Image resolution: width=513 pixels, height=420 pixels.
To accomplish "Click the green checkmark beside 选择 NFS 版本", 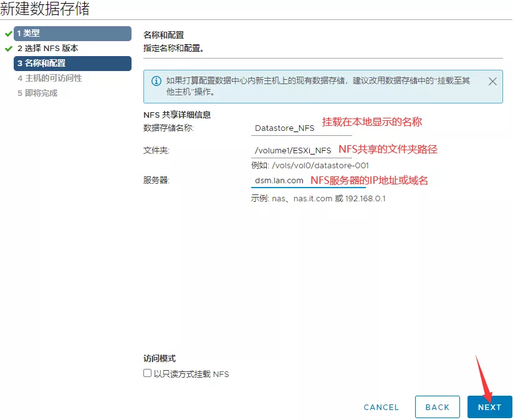I will tap(8, 48).
